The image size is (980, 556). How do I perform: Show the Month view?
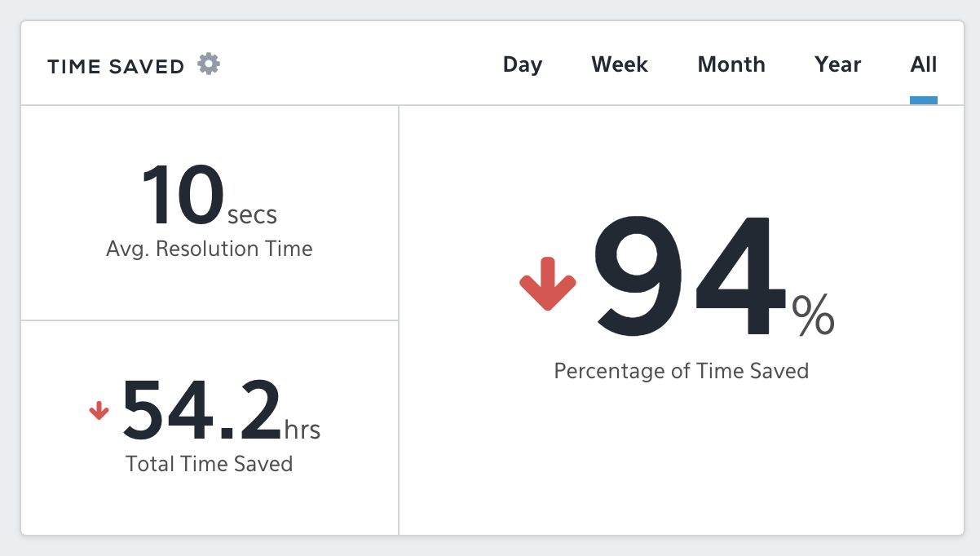[x=731, y=64]
